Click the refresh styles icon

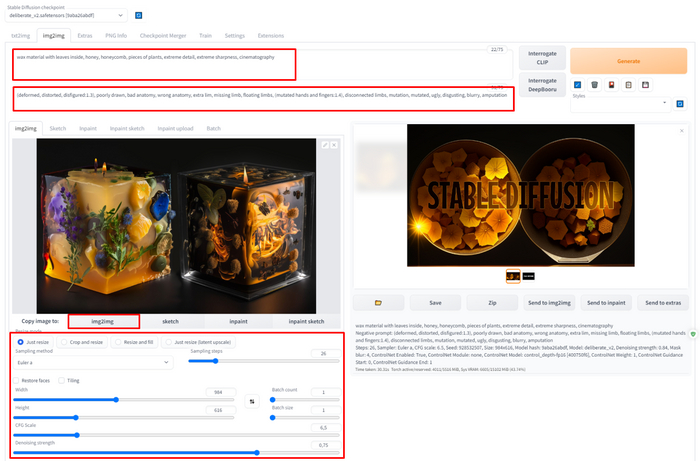tap(679, 103)
